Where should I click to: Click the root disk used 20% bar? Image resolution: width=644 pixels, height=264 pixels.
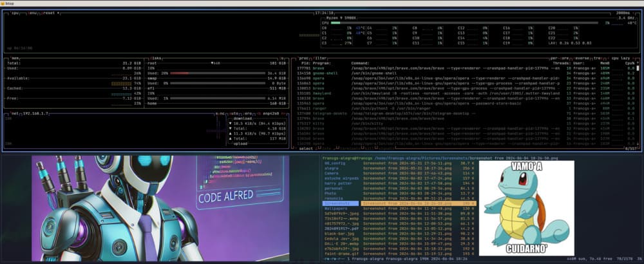pyautogui.click(x=217, y=73)
